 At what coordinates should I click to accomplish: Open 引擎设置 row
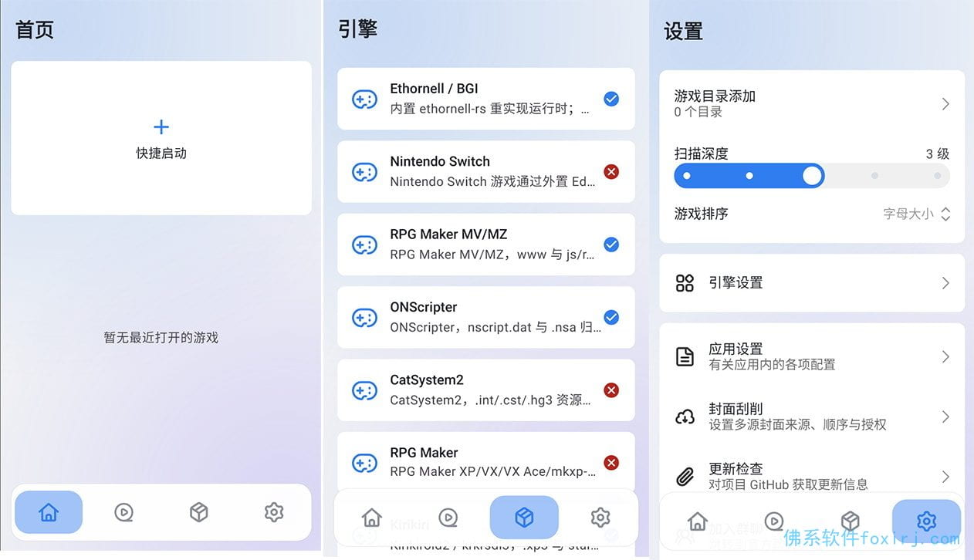click(x=812, y=283)
